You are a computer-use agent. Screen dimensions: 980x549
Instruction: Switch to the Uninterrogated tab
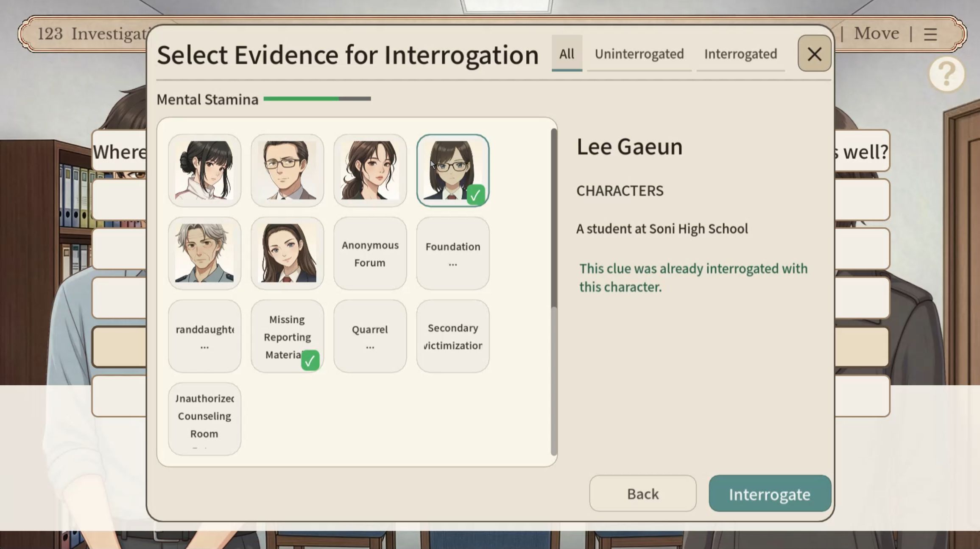tap(639, 54)
